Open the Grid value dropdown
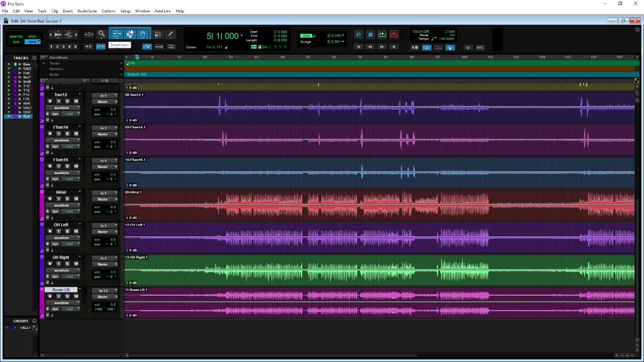The image size is (644, 362). [343, 35]
